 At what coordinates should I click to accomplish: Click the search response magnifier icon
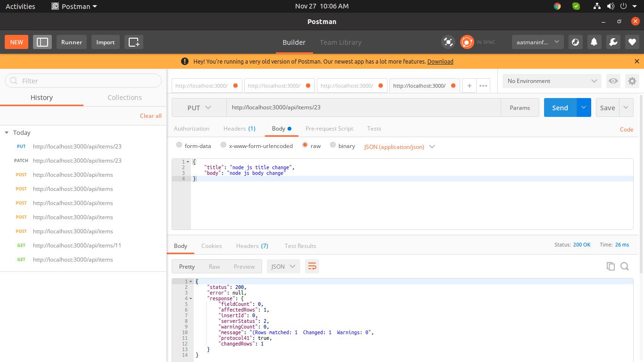[625, 266]
